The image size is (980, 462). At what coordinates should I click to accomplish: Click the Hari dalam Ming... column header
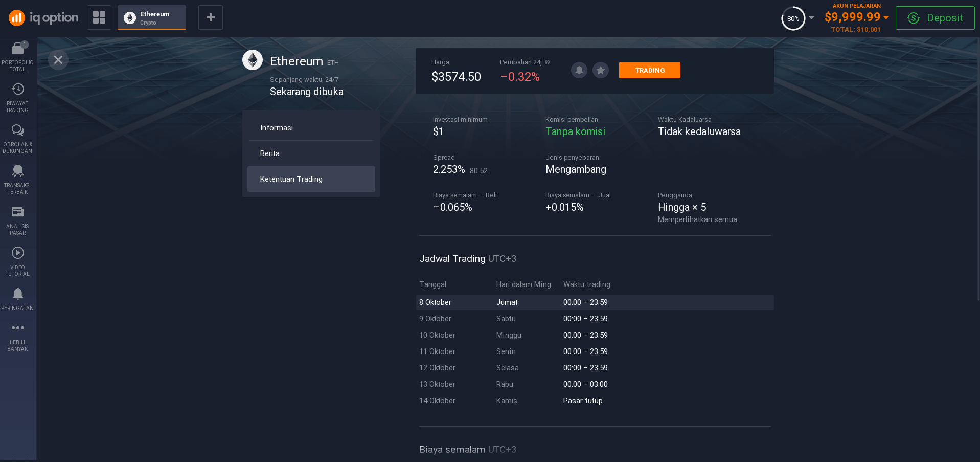(x=526, y=284)
